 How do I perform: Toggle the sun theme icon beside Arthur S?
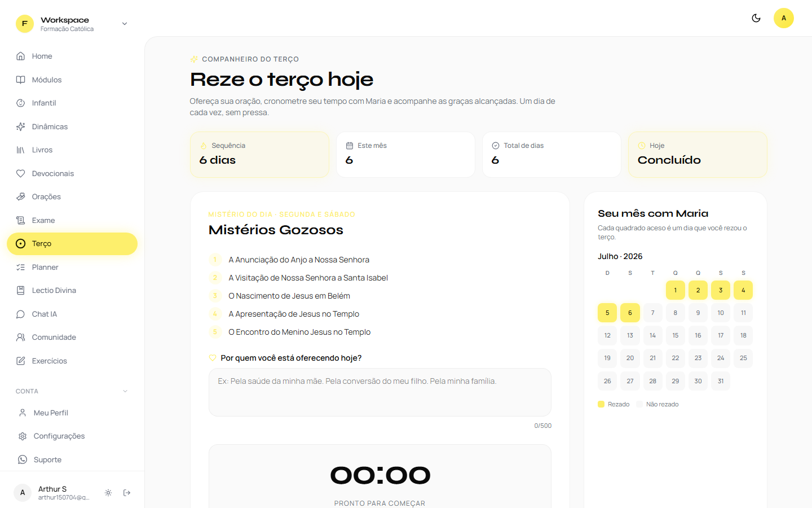(x=108, y=493)
